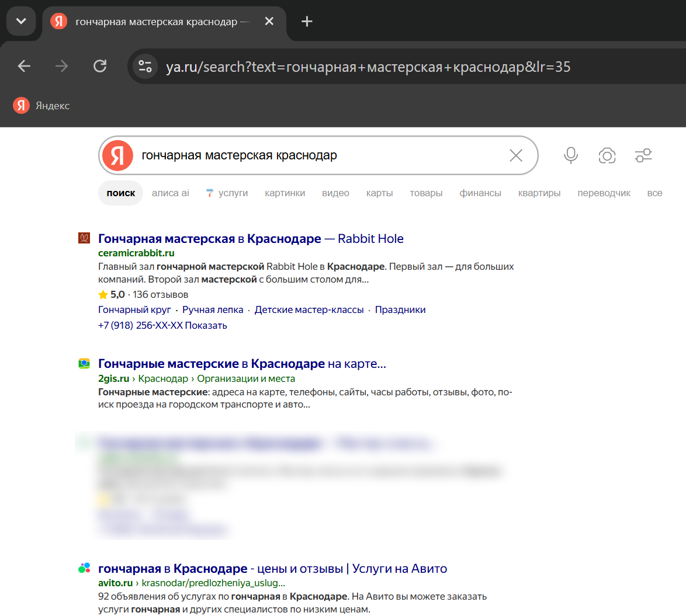Image resolution: width=686 pixels, height=616 pixels.
Task: Switch to видео tab
Action: click(335, 193)
